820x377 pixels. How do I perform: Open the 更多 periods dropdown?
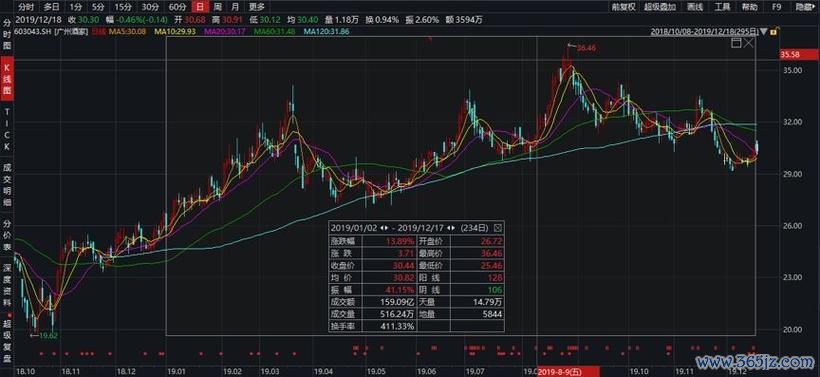(x=256, y=7)
